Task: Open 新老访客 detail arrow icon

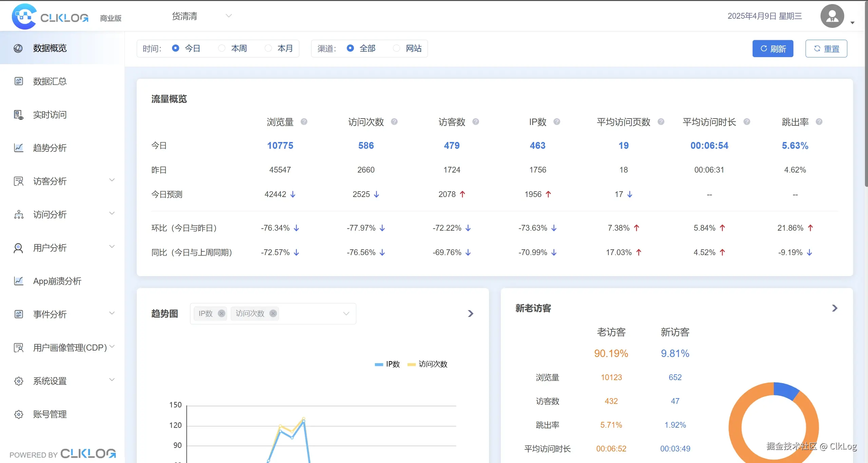Action: click(x=835, y=308)
